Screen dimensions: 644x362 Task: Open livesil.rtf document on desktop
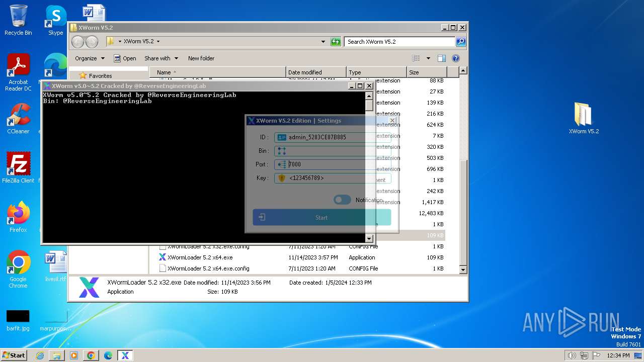pos(56,266)
